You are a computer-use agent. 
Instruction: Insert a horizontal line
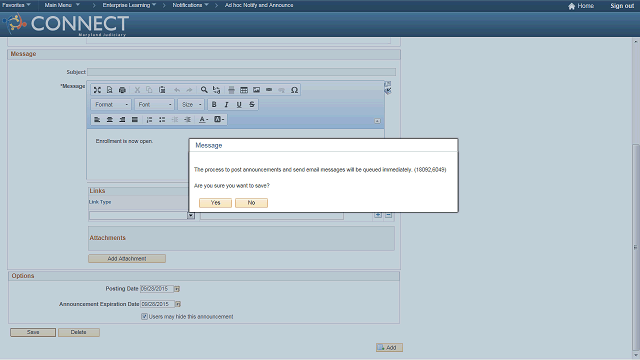[231, 90]
